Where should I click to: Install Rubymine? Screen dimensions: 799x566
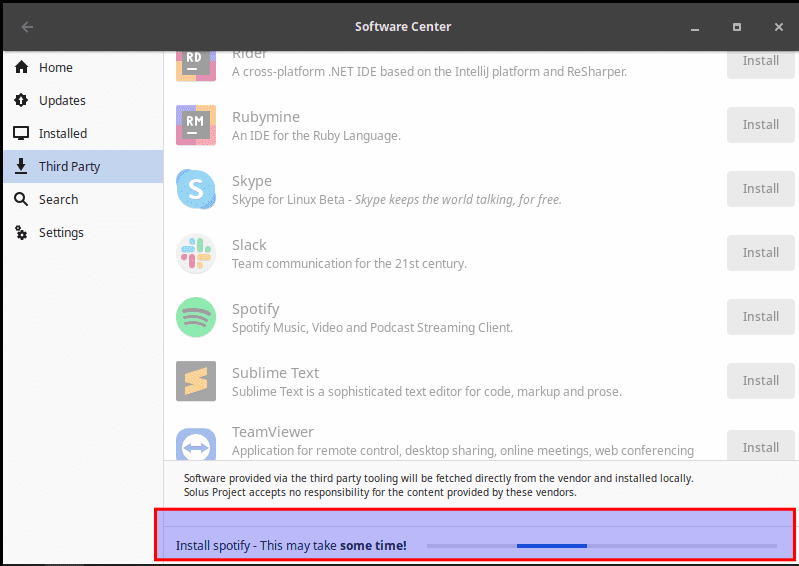pos(761,125)
